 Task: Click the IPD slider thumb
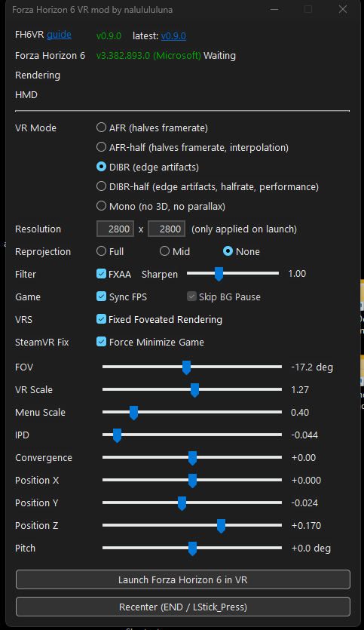(117, 435)
